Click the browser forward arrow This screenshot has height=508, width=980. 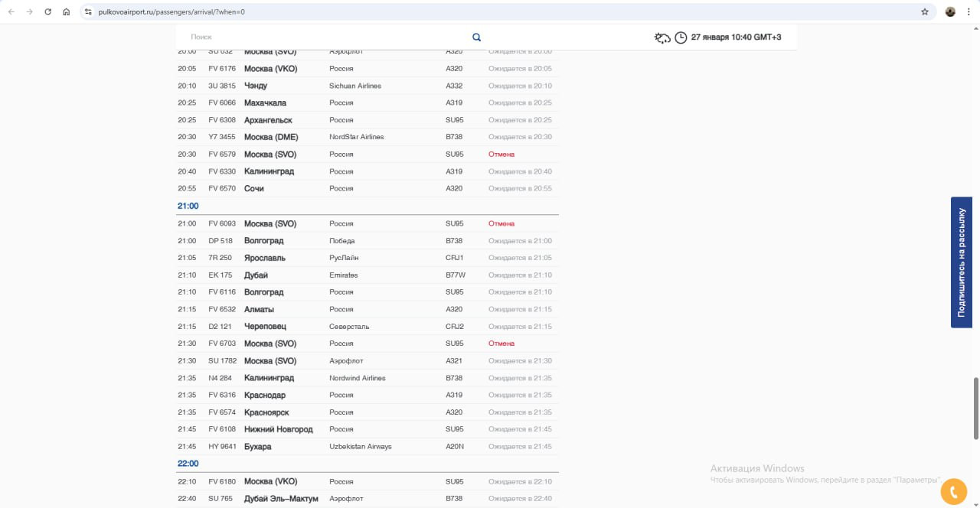coord(29,12)
